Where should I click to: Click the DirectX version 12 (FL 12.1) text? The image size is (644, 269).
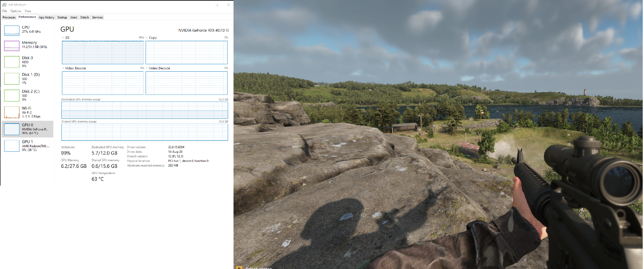tap(176, 156)
